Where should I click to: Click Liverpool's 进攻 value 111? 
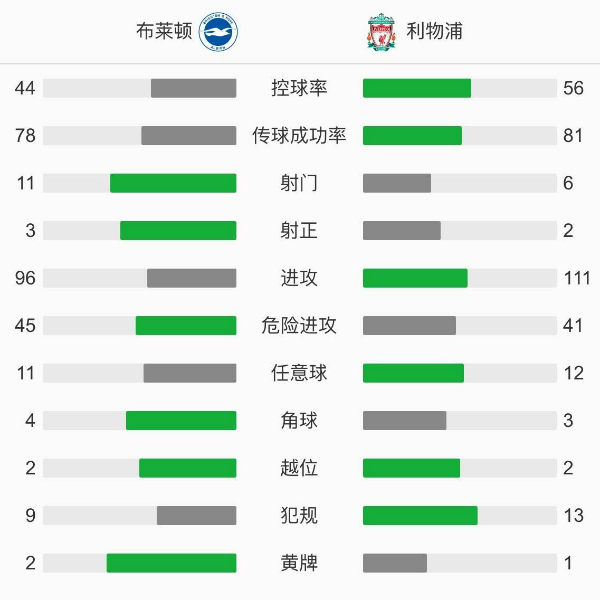577,278
